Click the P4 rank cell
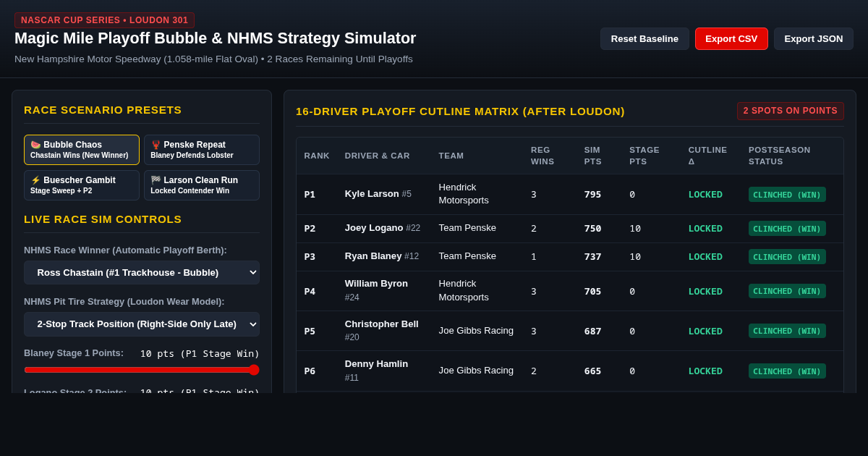The image size is (868, 456). (310, 291)
